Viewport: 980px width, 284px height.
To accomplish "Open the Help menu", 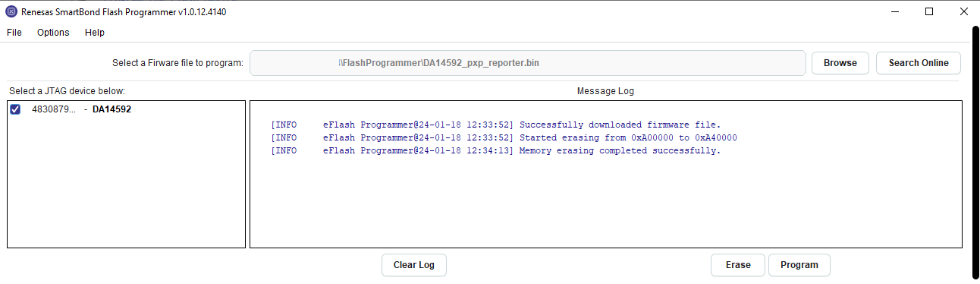I will tap(95, 33).
